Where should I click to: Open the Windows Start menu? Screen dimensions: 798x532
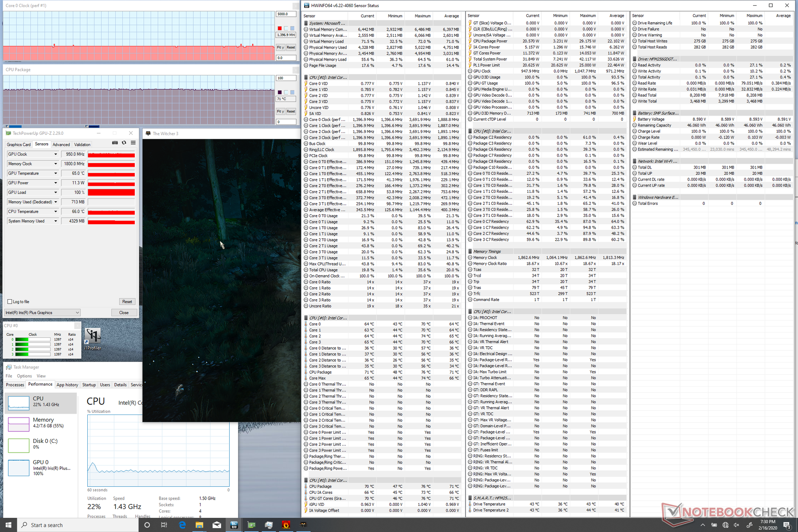[8, 525]
